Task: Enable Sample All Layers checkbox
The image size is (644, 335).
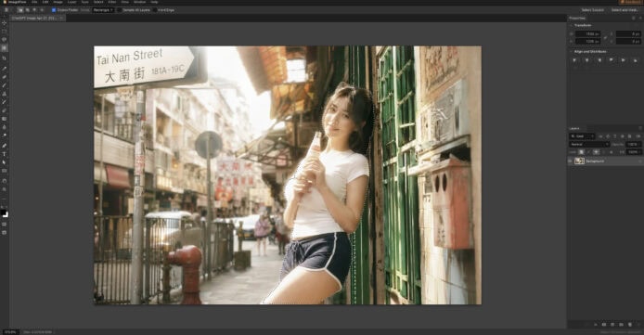Action: click(120, 10)
